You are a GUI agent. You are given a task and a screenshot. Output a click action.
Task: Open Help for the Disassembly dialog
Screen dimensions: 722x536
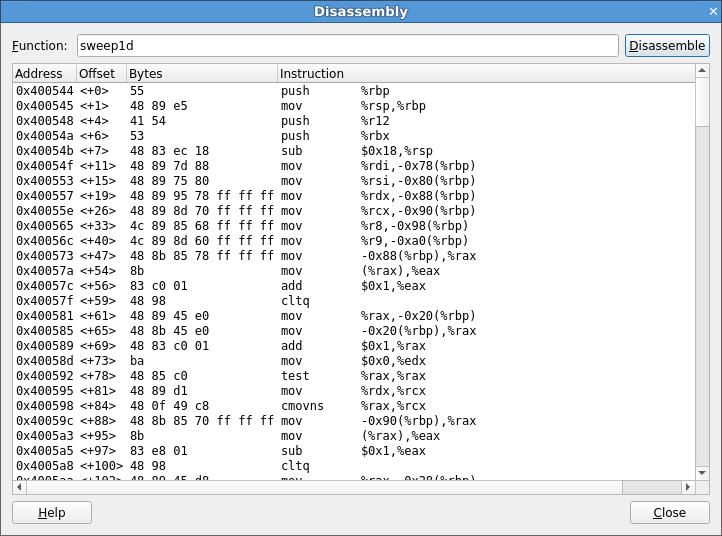[52, 513]
